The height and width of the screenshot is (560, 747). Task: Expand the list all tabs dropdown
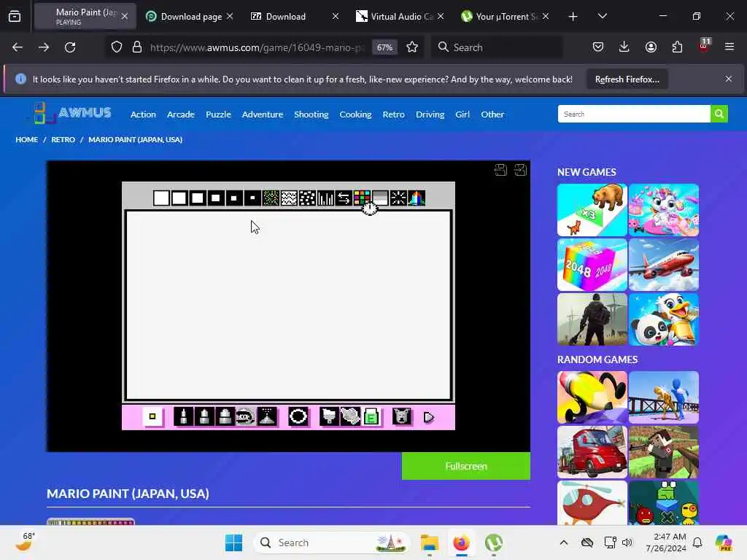(x=602, y=17)
